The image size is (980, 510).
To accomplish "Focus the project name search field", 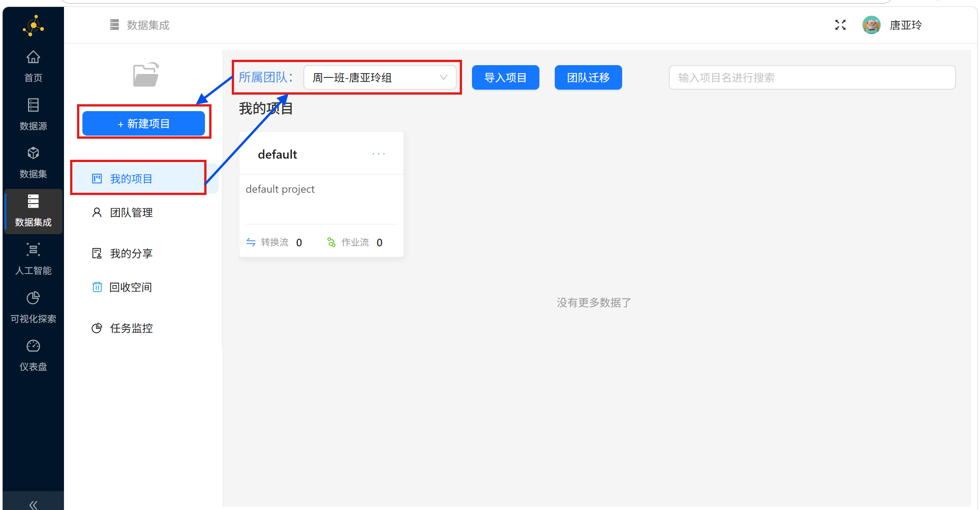I will 811,78.
